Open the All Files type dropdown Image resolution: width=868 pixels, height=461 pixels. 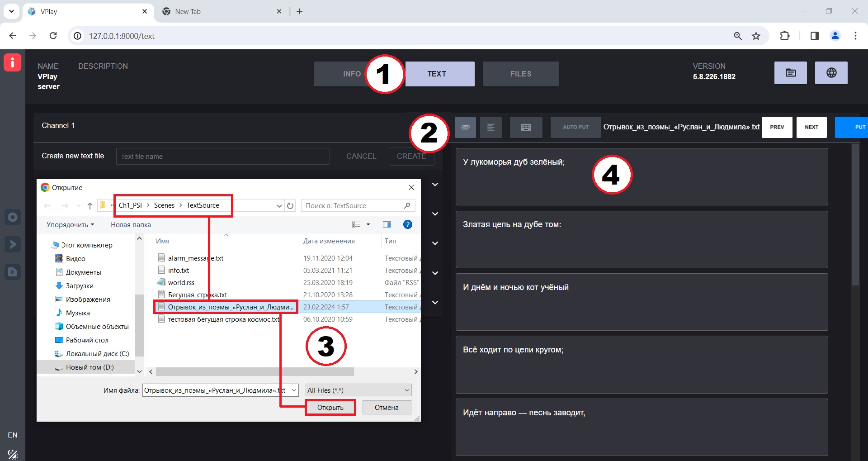(x=359, y=390)
